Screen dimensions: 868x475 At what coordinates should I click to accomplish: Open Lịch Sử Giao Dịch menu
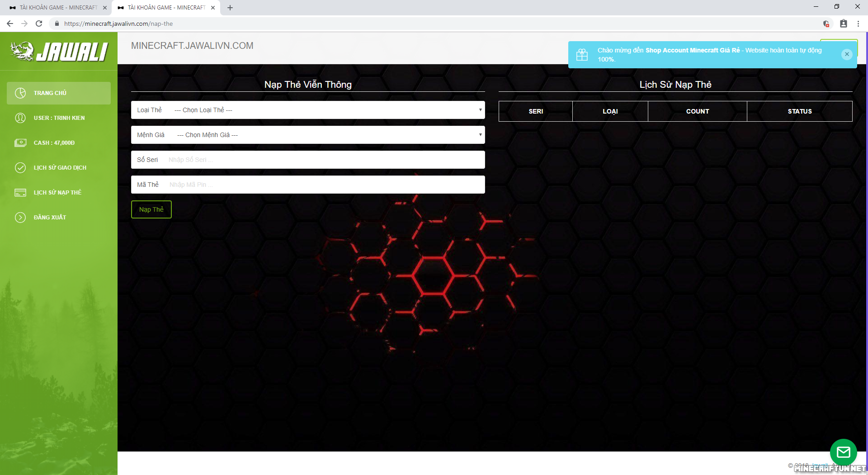tap(59, 168)
